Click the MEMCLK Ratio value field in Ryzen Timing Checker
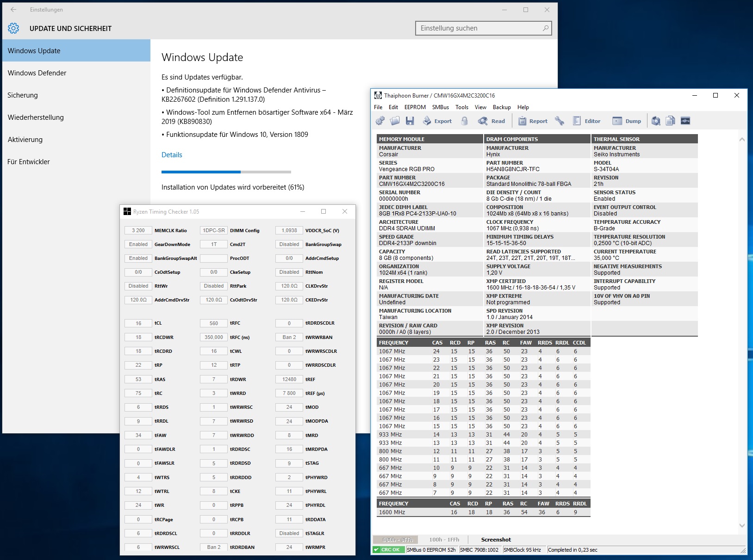Image resolution: width=753 pixels, height=560 pixels. (138, 230)
